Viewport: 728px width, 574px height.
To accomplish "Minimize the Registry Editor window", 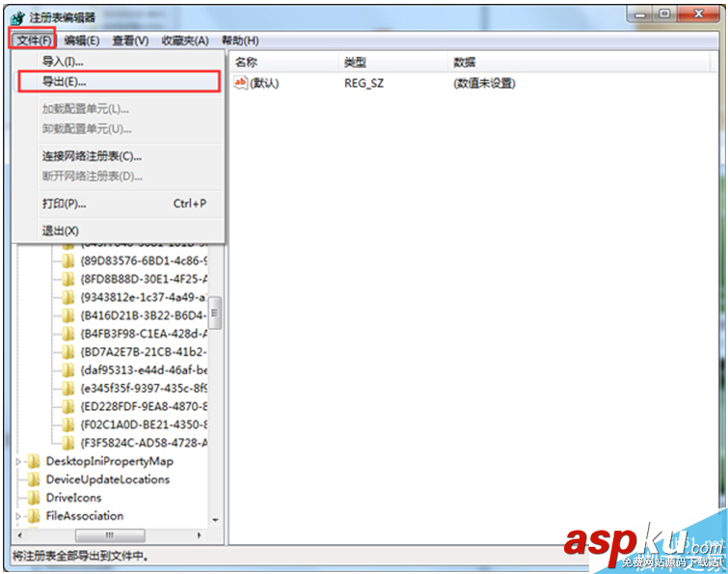I will point(640,14).
